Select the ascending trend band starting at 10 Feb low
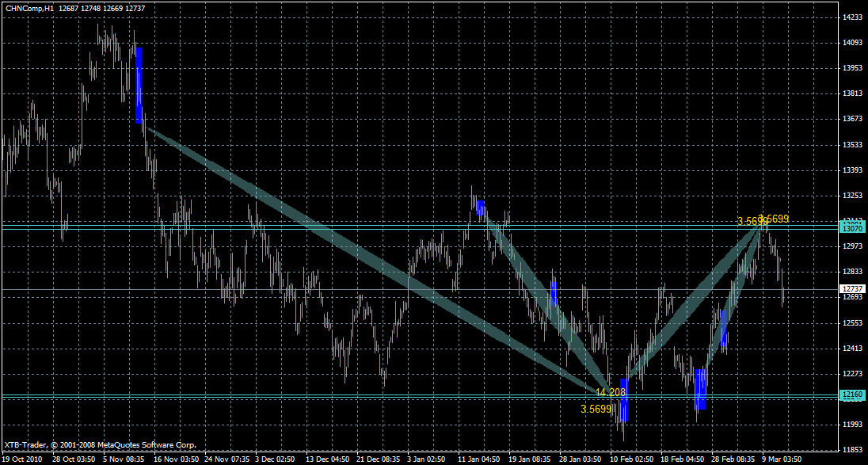Image resolution: width=868 pixels, height=465 pixels. (x=695, y=302)
